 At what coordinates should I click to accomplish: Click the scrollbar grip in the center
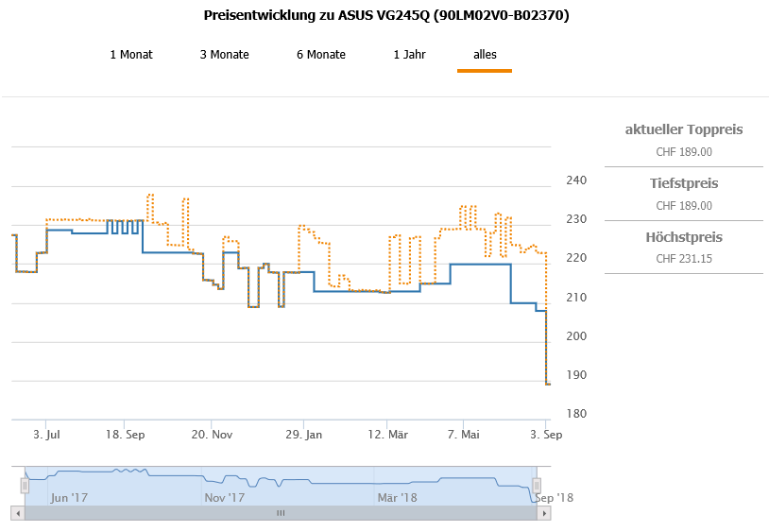(281, 513)
